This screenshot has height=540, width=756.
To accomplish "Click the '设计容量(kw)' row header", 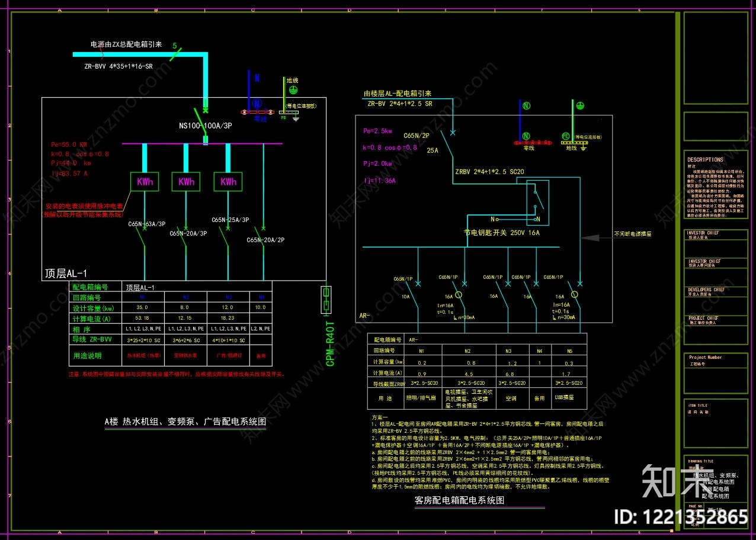I will (x=93, y=308).
